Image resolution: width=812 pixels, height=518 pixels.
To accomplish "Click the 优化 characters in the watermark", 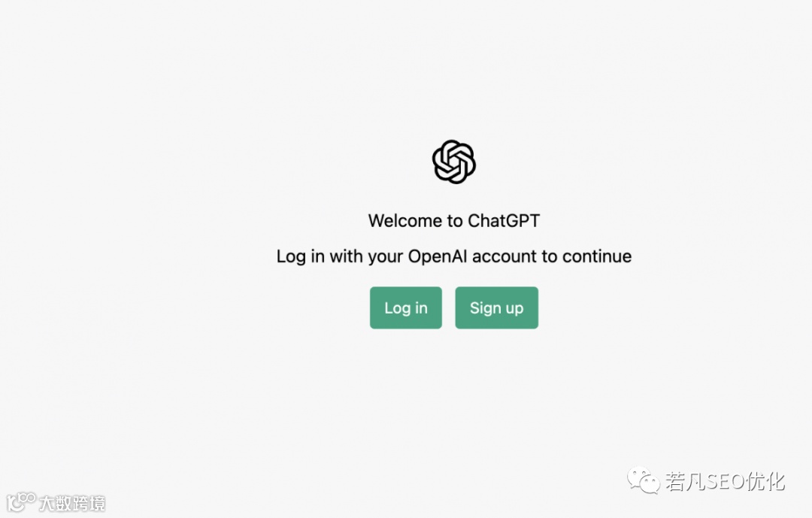I will coord(766,481).
